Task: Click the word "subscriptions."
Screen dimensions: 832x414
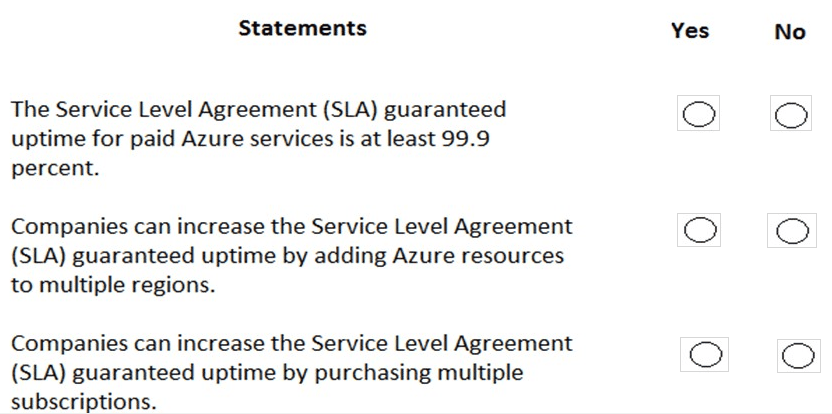Action: [x=74, y=399]
